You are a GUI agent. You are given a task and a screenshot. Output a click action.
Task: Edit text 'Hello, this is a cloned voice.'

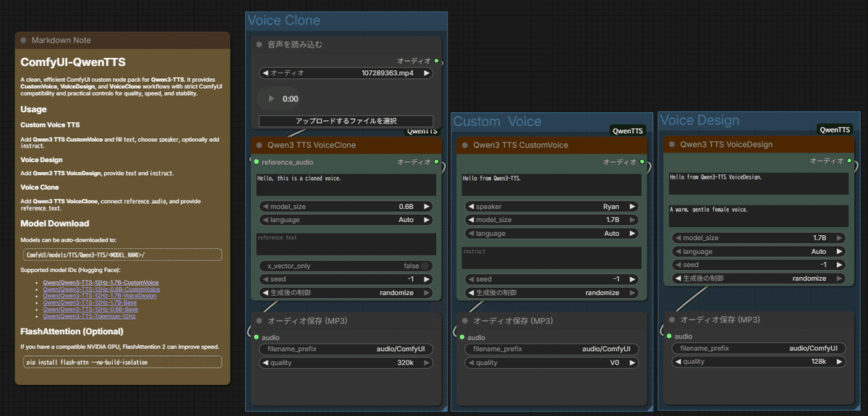pyautogui.click(x=346, y=184)
